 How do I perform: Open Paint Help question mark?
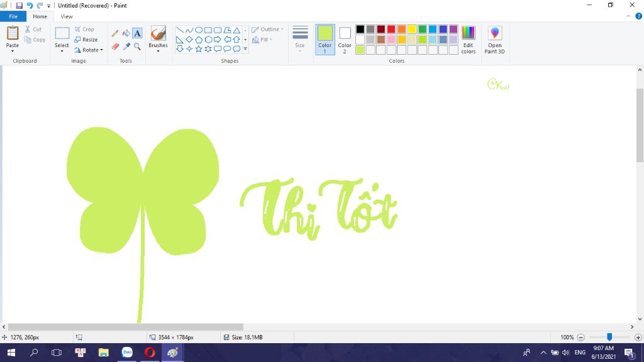click(639, 16)
